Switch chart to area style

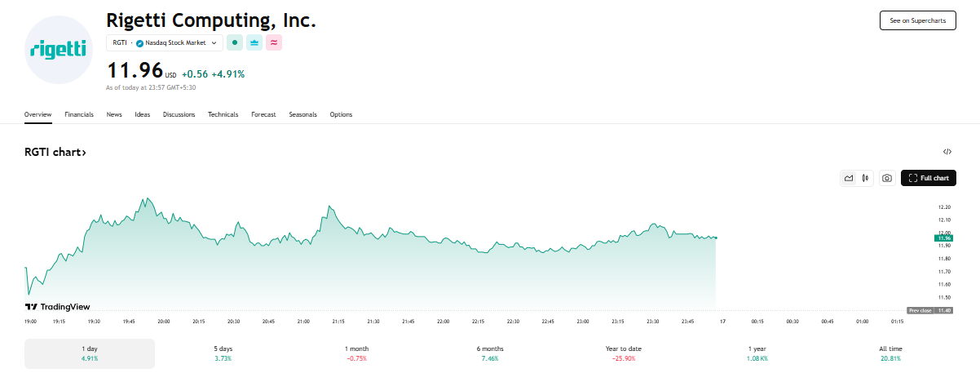[849, 178]
